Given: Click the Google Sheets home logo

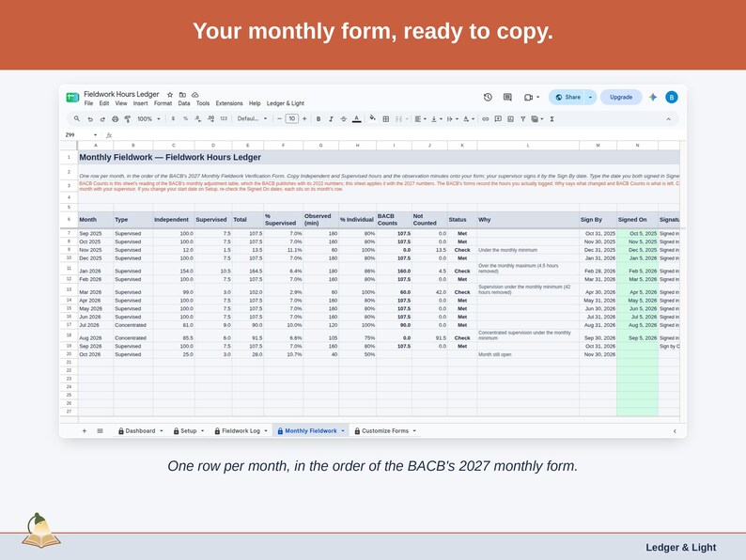Looking at the screenshot, I should tap(72, 98).
